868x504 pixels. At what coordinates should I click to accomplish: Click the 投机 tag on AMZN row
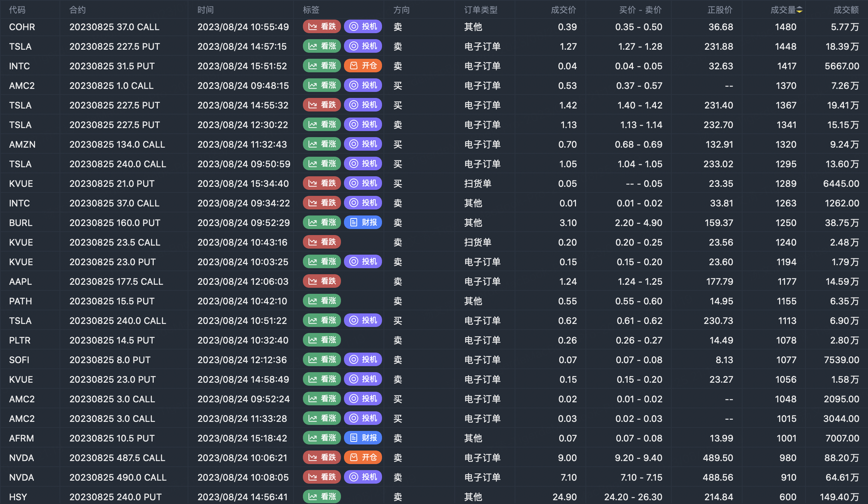coord(363,144)
